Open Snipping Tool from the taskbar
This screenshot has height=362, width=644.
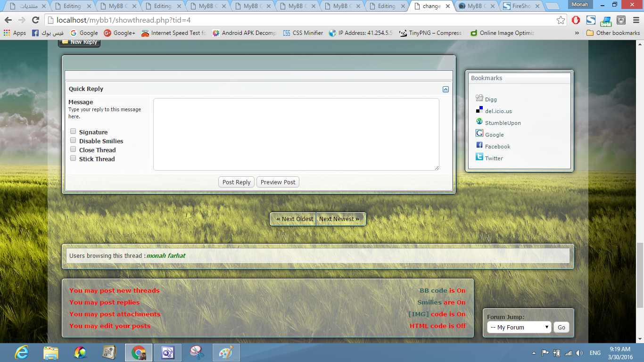tap(197, 353)
